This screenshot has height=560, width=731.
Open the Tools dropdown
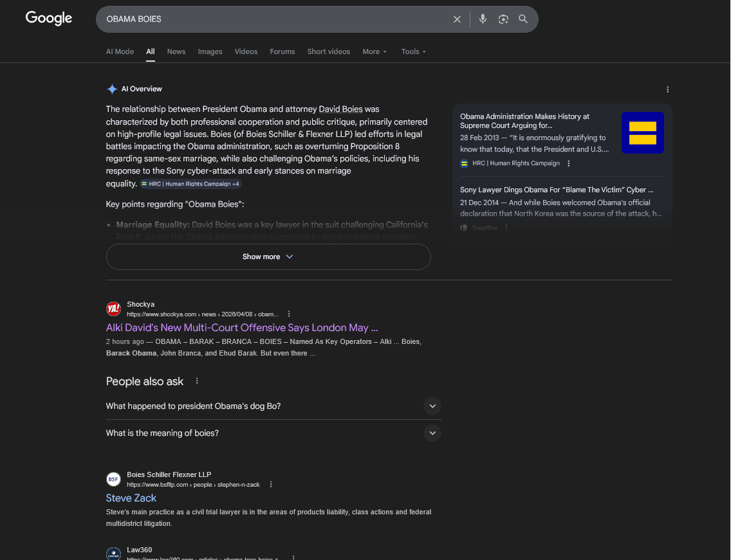[414, 51]
